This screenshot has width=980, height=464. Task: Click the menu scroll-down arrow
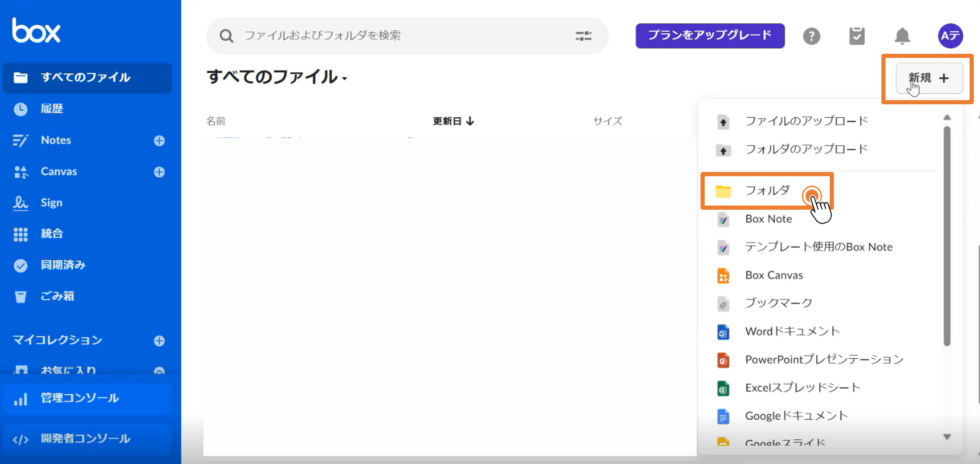[947, 437]
